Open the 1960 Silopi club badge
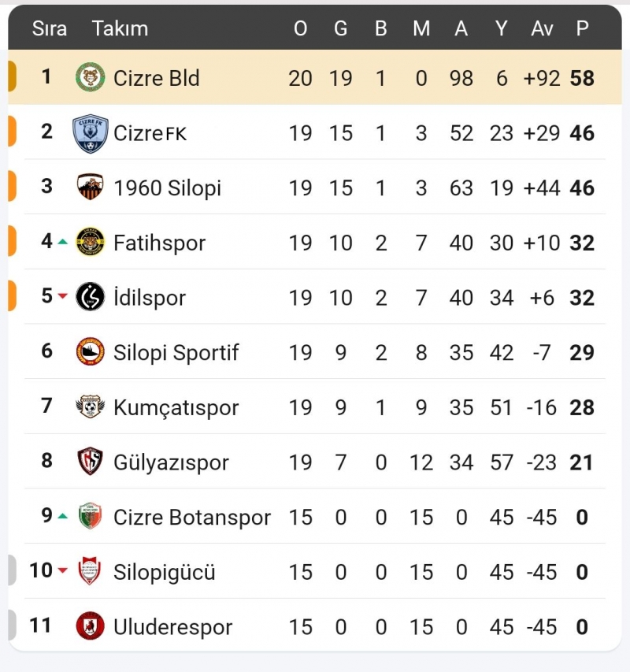 click(91, 187)
